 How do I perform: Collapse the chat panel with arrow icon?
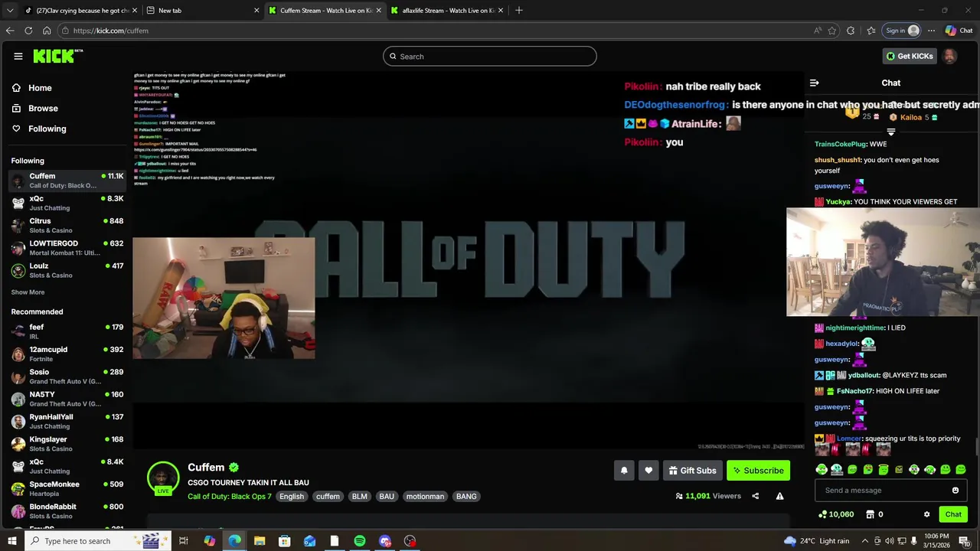pyautogui.click(x=815, y=83)
